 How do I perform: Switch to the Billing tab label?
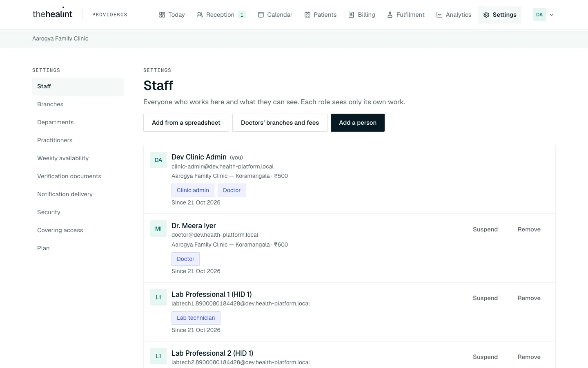coord(366,15)
